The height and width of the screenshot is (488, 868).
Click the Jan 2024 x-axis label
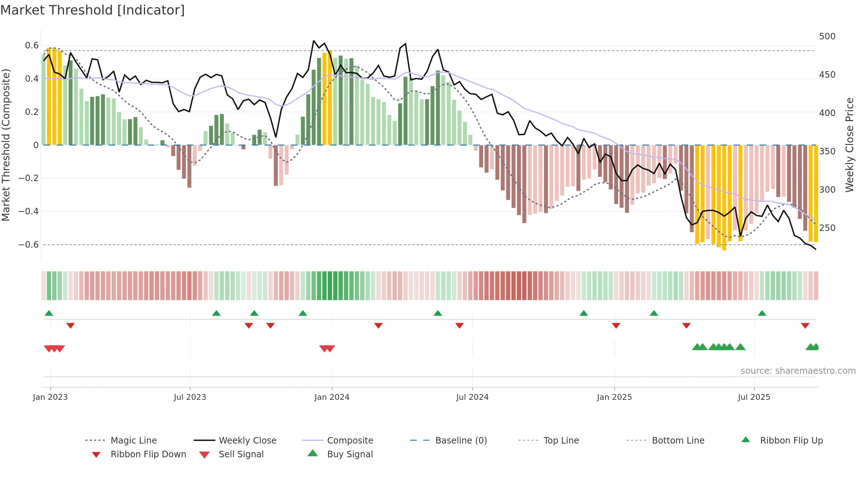[x=332, y=397]
